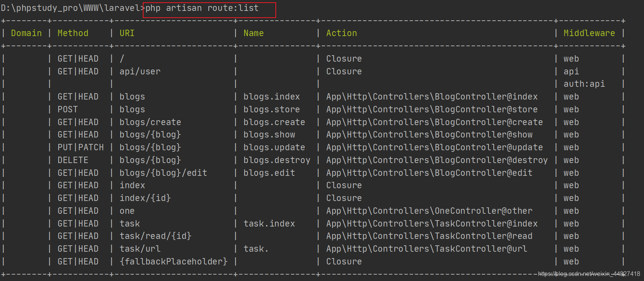
Task: Click the 'PUT|PATCH' method cell
Action: (x=80, y=147)
